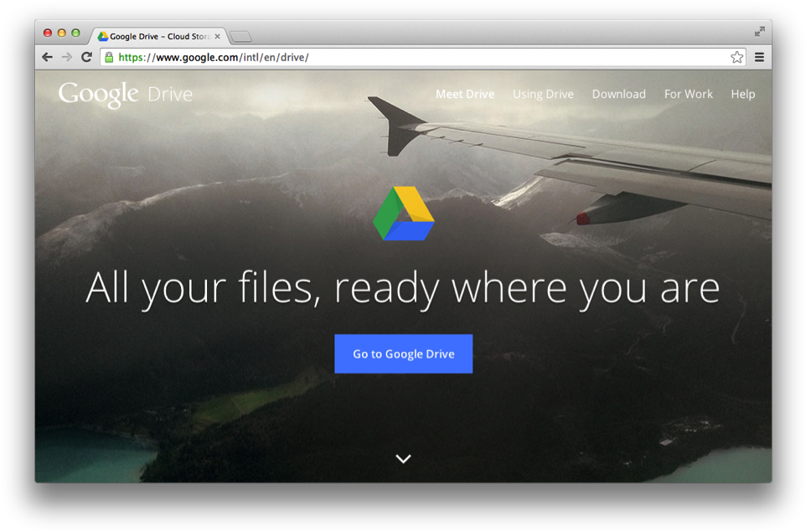Open the Help link
The width and height of the screenshot is (806, 532).
(742, 94)
